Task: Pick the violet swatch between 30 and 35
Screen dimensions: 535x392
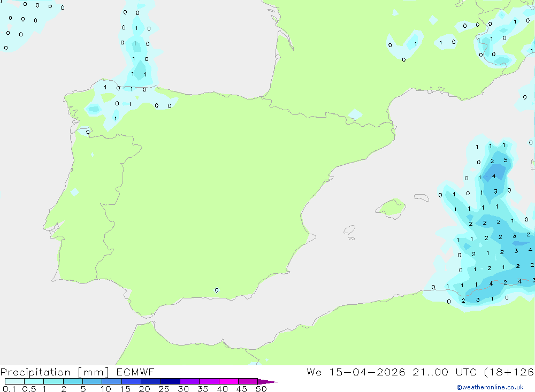Action: [x=189, y=381]
